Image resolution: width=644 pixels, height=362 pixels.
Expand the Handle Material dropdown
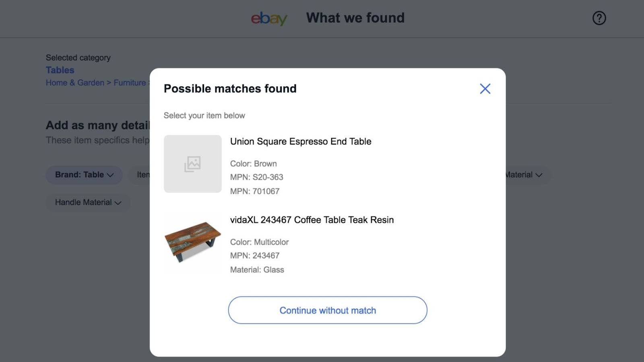[x=88, y=202]
